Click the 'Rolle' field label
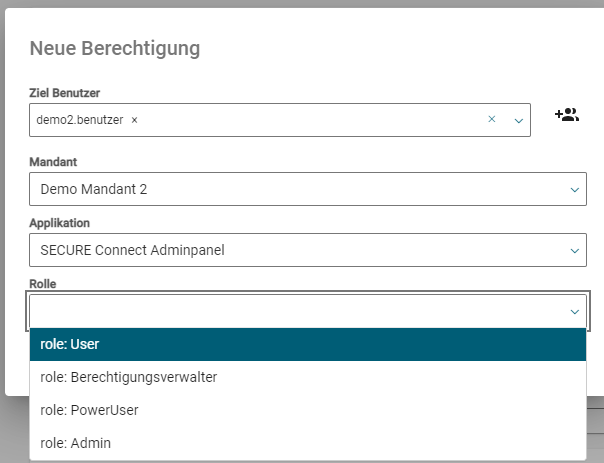This screenshot has height=463, width=604. click(x=43, y=284)
